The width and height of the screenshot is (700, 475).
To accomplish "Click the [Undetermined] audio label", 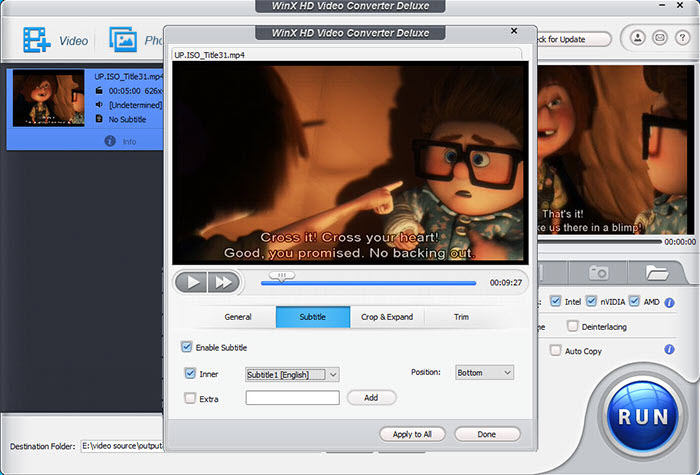I will [x=135, y=105].
